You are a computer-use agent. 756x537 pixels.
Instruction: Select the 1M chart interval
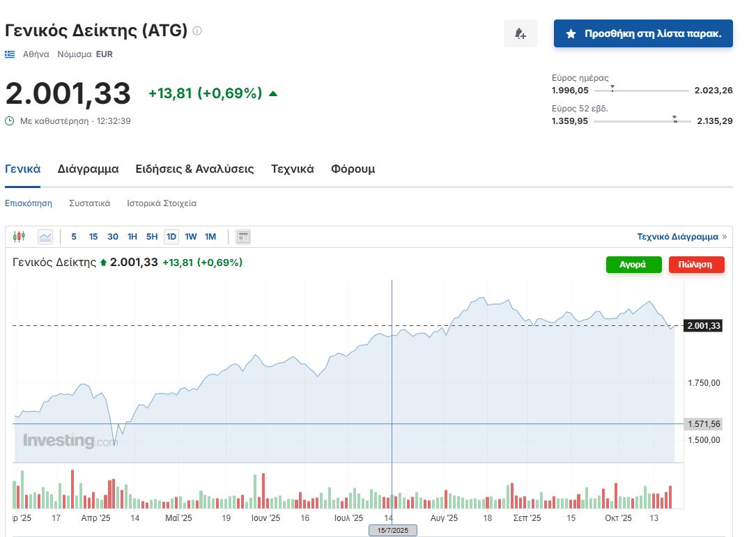(x=210, y=237)
